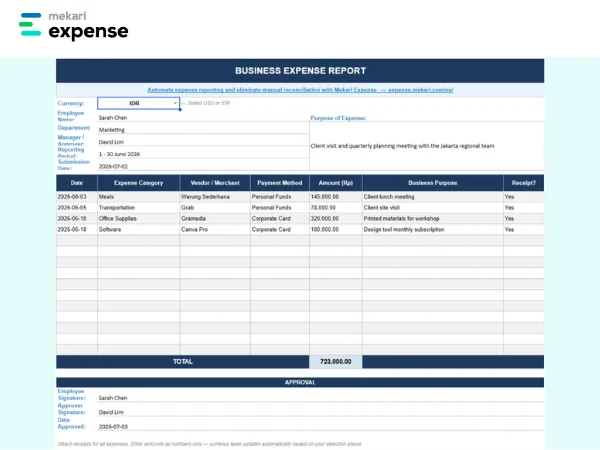Select the 'Grab' vendor cell
This screenshot has height=450, width=600.
pos(215,207)
